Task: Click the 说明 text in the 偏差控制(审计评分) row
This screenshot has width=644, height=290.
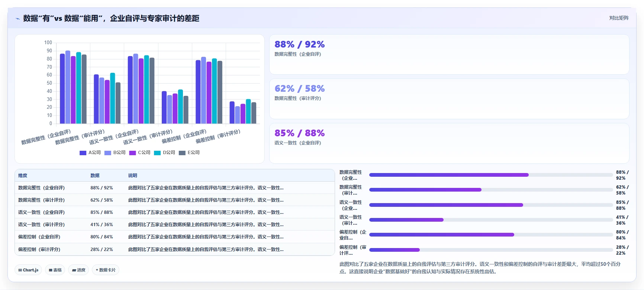Action: [x=206, y=250]
